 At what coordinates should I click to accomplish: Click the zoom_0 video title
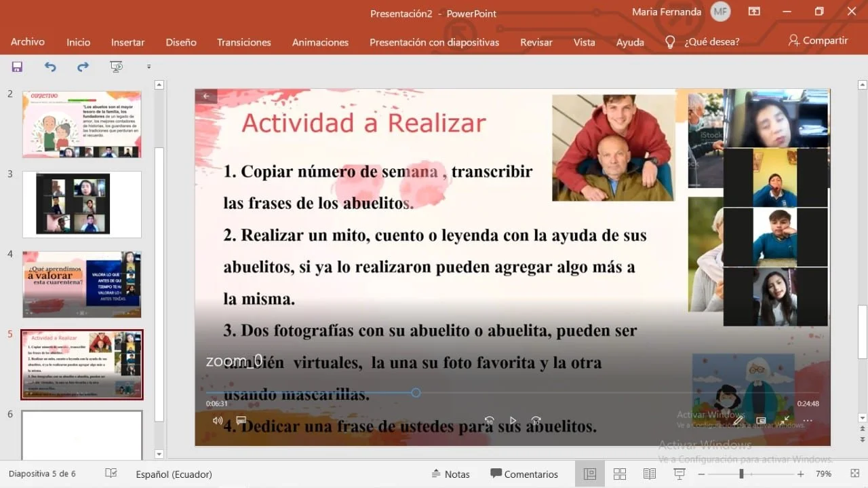(x=234, y=361)
